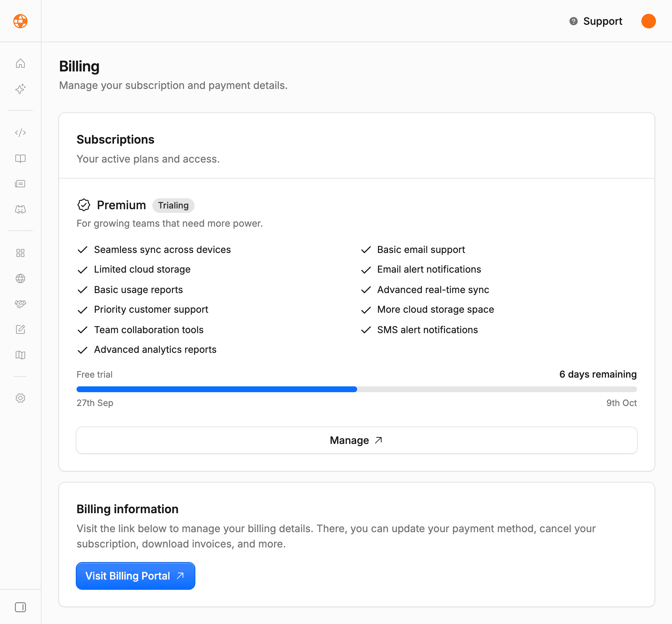Click the Subscriptions section heading

(x=116, y=140)
